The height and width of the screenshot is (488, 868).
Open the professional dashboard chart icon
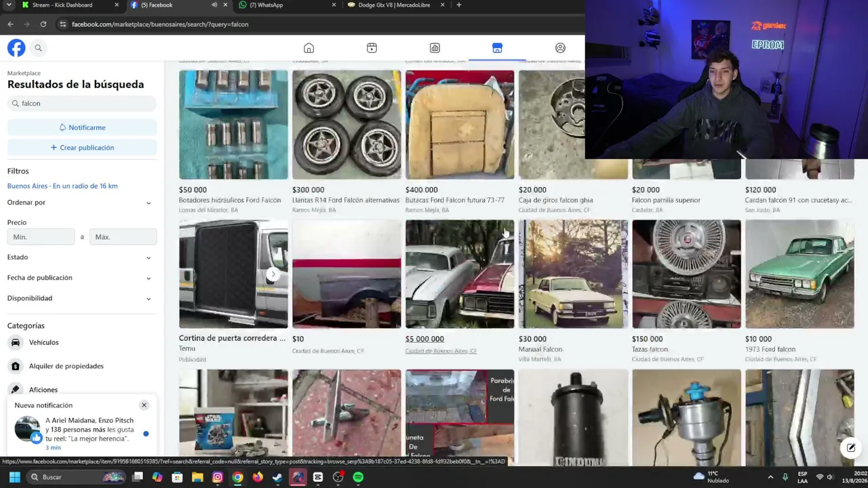[x=435, y=48]
